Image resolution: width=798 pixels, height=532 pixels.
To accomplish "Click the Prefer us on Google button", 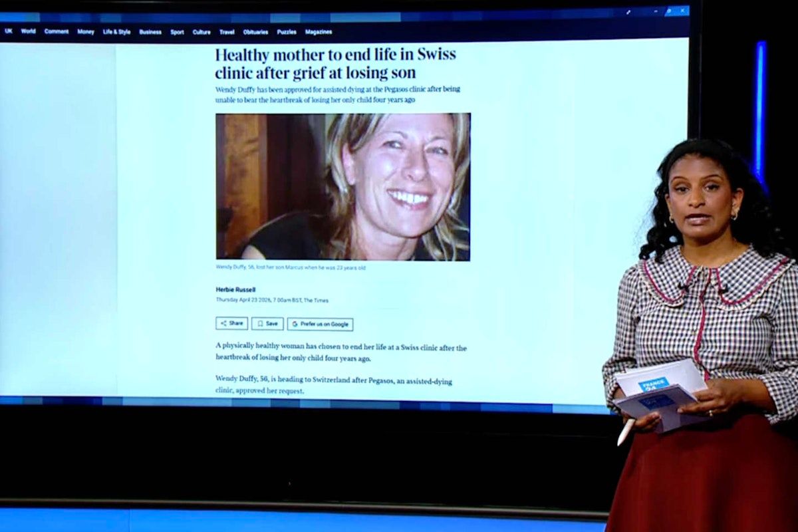I will 320,324.
